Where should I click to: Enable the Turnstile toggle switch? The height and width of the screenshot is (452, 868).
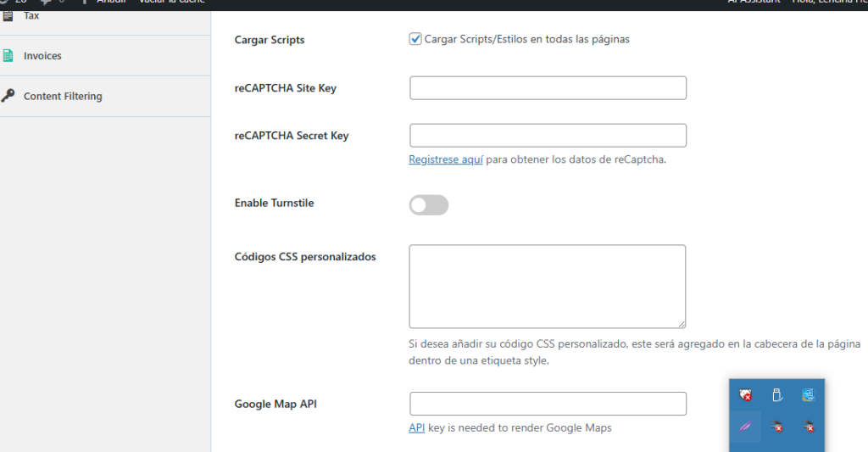tap(428, 204)
